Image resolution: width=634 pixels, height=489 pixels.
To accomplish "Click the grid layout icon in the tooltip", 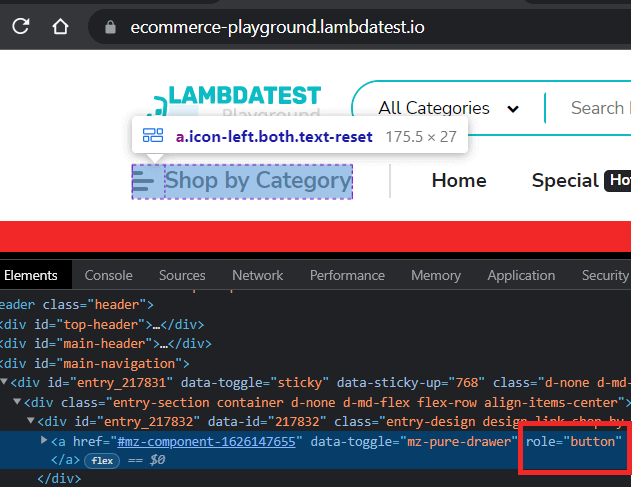I will [153, 135].
